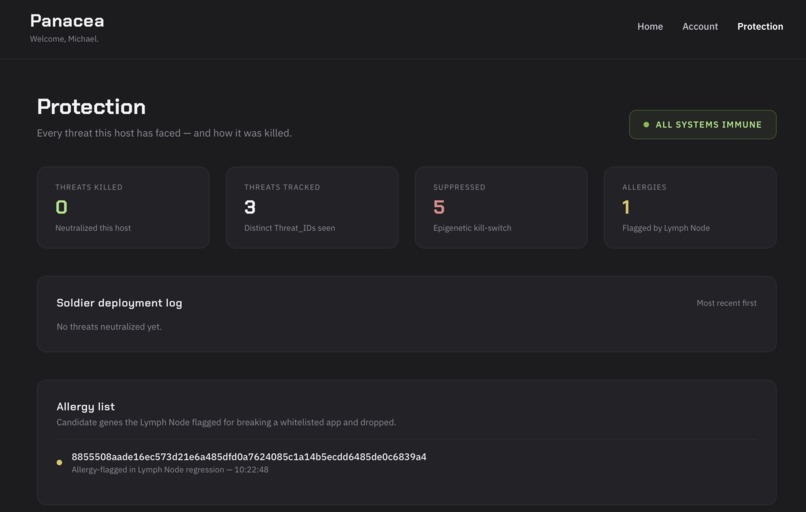Open the Home navigation link
Screen dimensions: 806x512
coord(650,26)
